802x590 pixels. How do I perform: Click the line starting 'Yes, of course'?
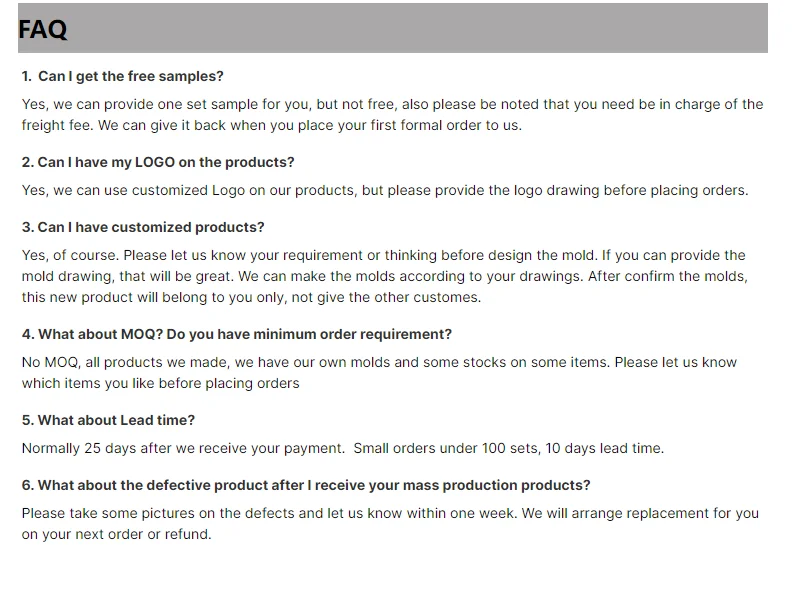tap(384, 255)
